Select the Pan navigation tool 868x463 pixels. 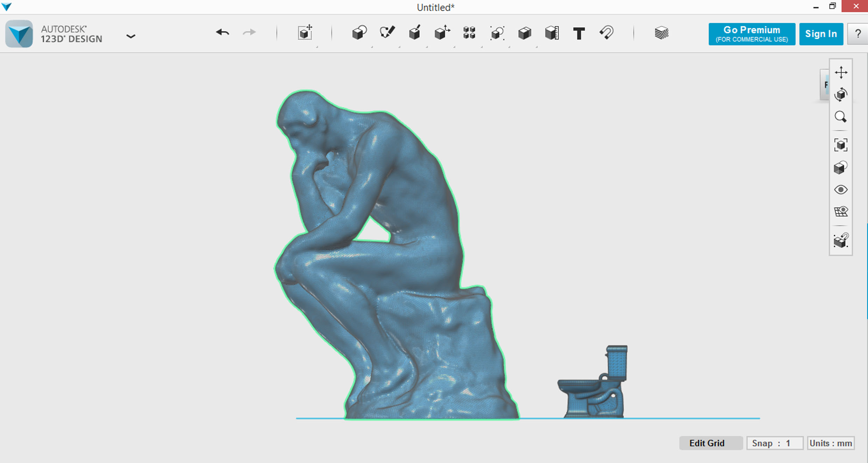[x=841, y=72]
